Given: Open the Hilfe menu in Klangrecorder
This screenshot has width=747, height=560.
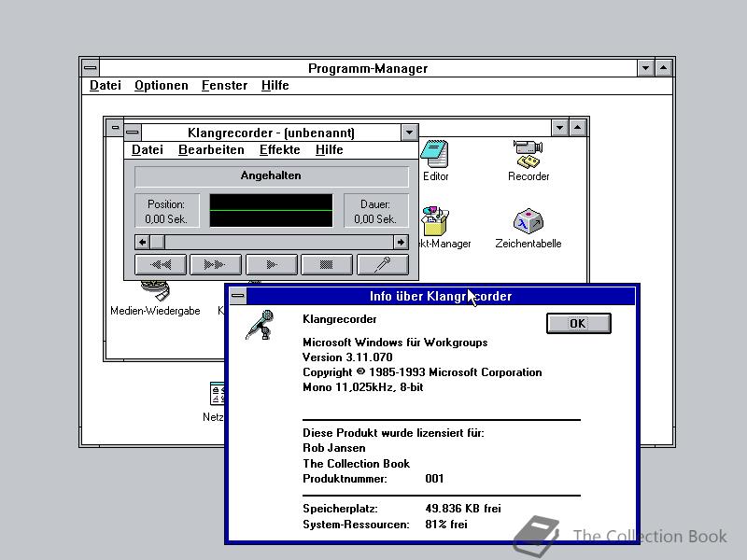Looking at the screenshot, I should click(330, 149).
